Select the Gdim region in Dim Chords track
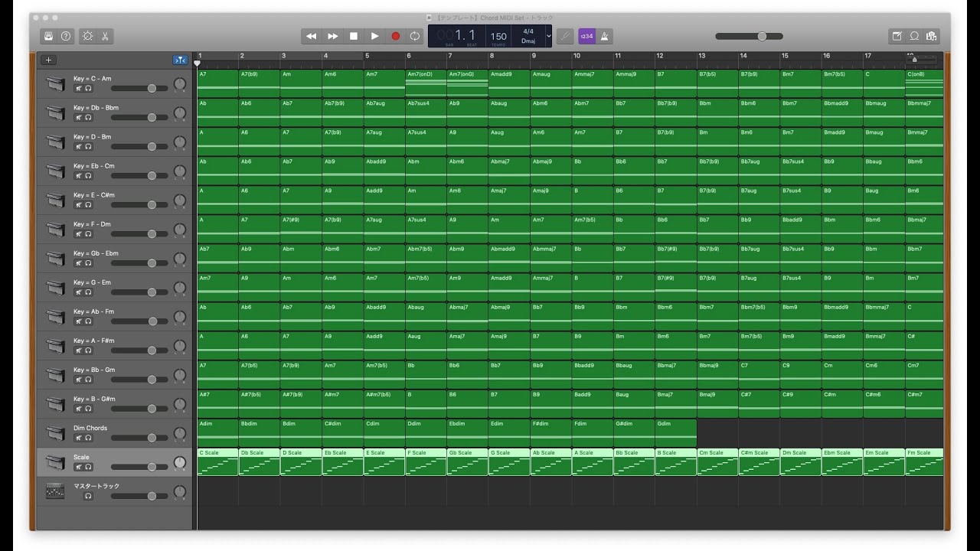Viewport: 980px width, 551px height. pyautogui.click(x=675, y=432)
